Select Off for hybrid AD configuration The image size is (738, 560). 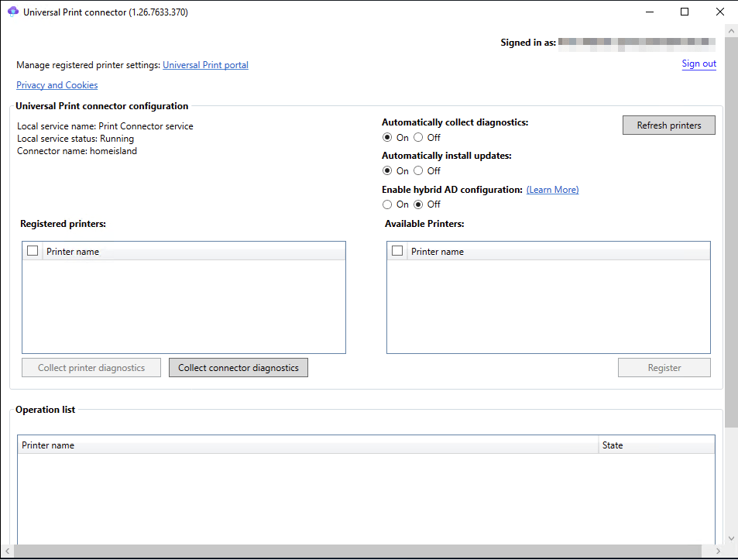pos(418,204)
